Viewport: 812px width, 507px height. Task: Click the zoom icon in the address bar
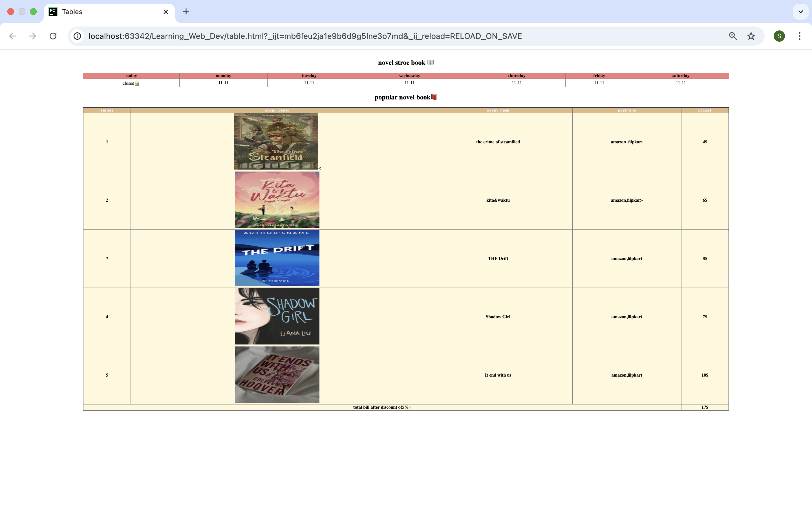pos(733,36)
